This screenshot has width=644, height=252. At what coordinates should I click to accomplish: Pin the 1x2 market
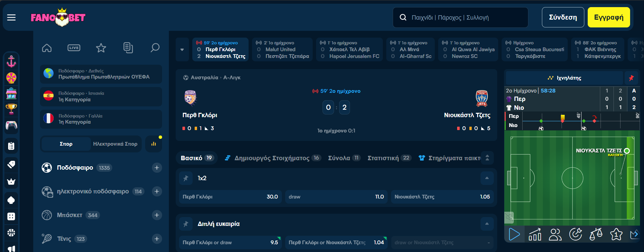pos(186,178)
